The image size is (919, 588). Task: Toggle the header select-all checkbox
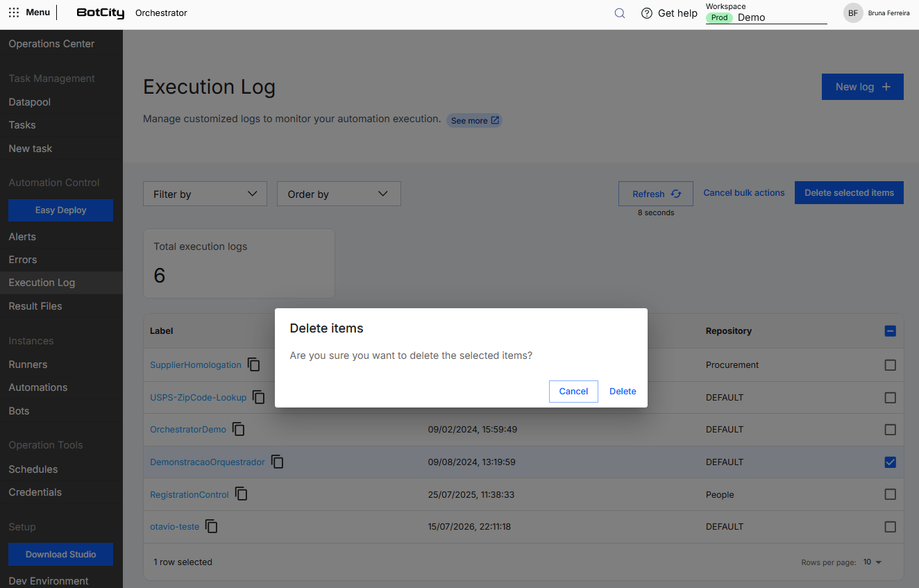point(891,331)
